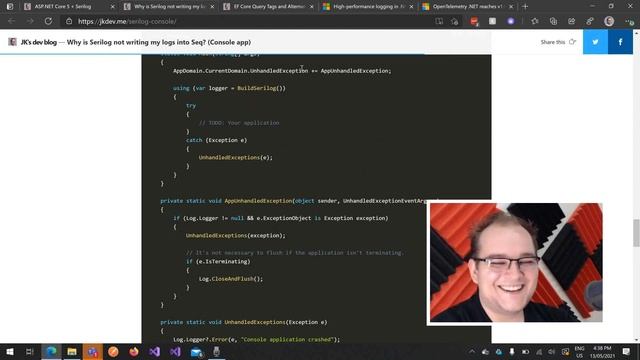Click the share toolbar icon in Edge
Viewport: 640px width, 360px height.
(x=571, y=21)
